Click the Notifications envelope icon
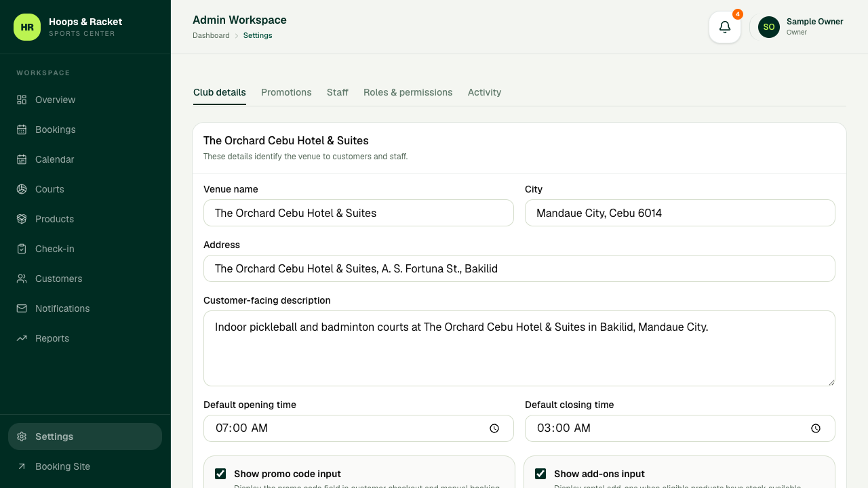The image size is (868, 488). click(22, 308)
